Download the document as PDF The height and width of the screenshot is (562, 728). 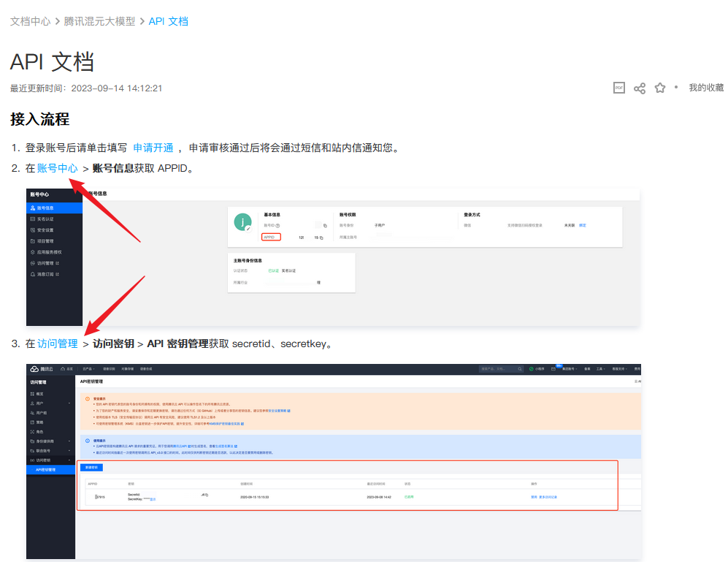(x=619, y=88)
